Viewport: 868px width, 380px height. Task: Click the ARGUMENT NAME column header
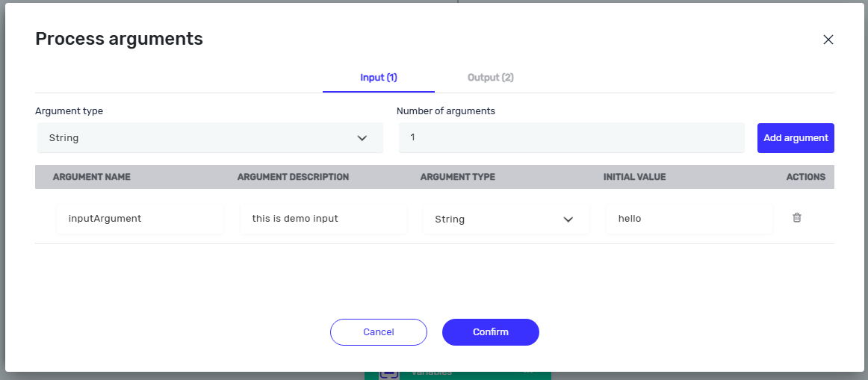click(x=92, y=177)
